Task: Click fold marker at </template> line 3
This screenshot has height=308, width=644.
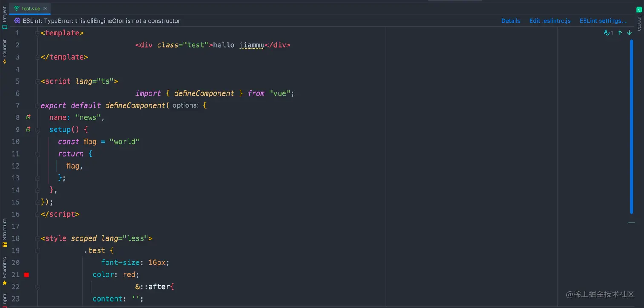Action: pos(37,57)
